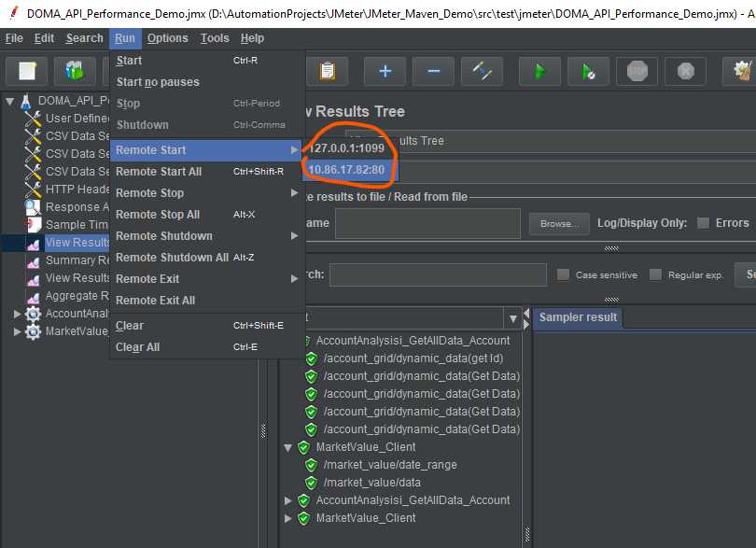Viewport: 756px width, 548px height.
Task: Select the AccountAnalysis thread group gear icon
Action: point(33,314)
